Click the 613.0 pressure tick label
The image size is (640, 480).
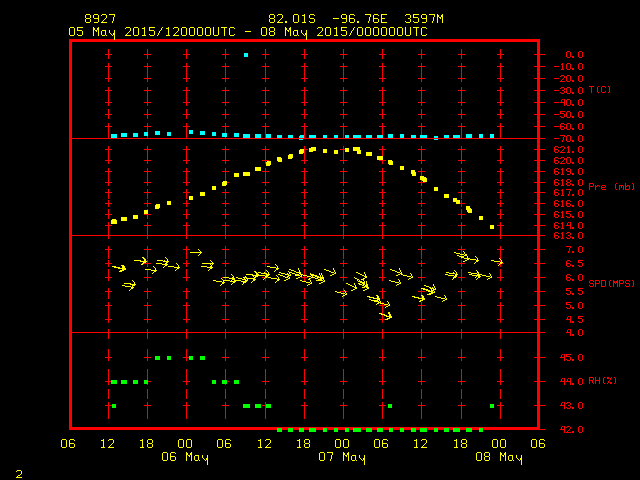pos(569,236)
